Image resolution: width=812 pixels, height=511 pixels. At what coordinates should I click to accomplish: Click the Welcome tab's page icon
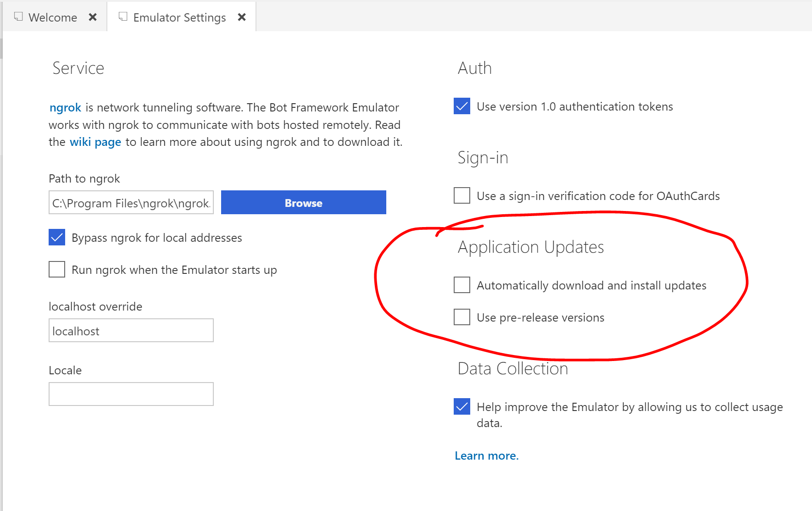point(17,16)
